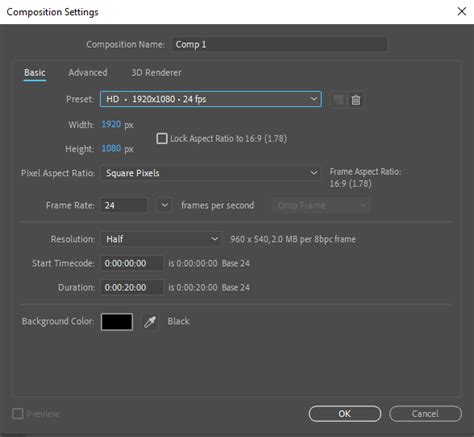Enable Lock Aspect Ratio to 16:9 checkbox
This screenshot has height=437, width=474.
[162, 139]
